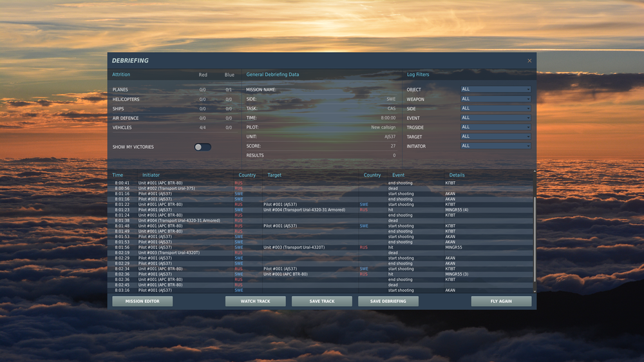The height and width of the screenshot is (362, 644).
Task: Click the Save Track button
Action: coord(322,301)
